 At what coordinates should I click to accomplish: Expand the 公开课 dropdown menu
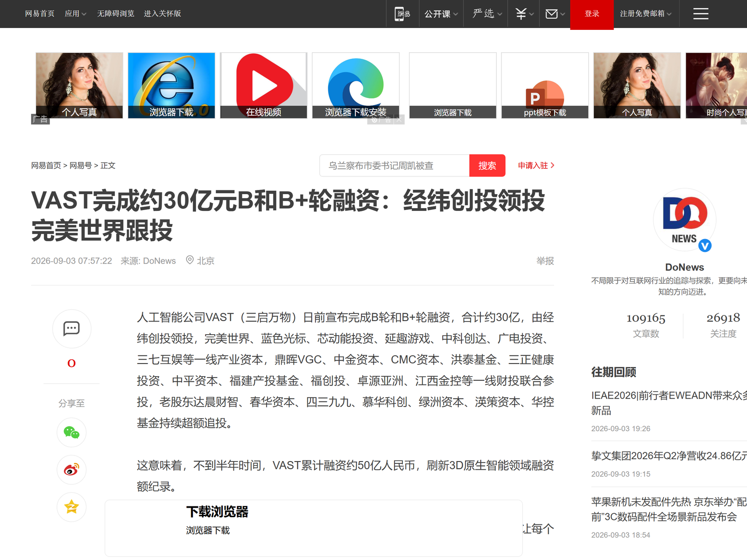pyautogui.click(x=441, y=14)
